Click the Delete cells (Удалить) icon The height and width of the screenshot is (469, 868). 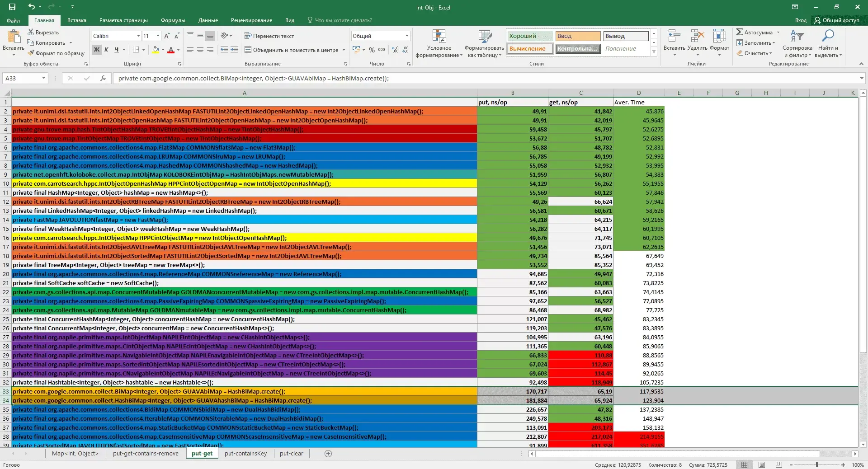[x=697, y=37]
